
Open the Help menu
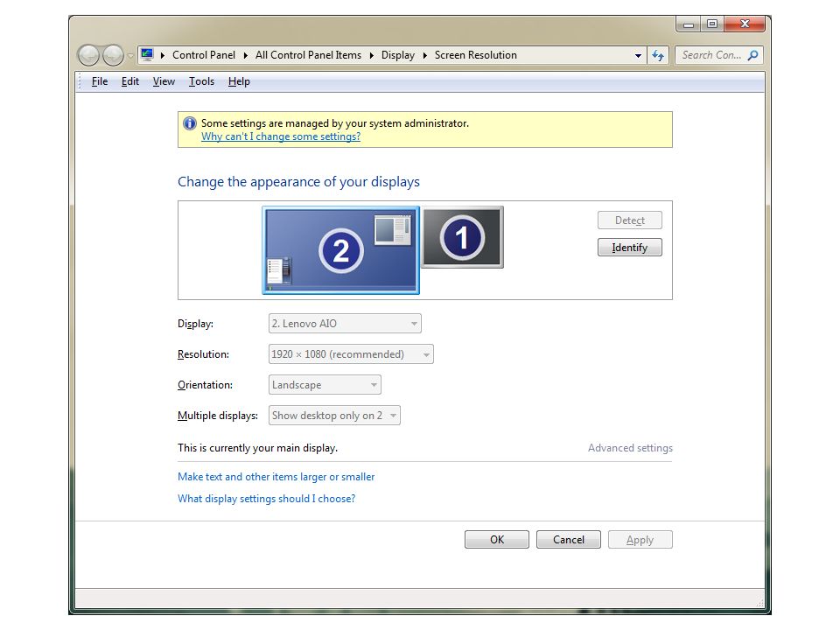pyautogui.click(x=239, y=81)
